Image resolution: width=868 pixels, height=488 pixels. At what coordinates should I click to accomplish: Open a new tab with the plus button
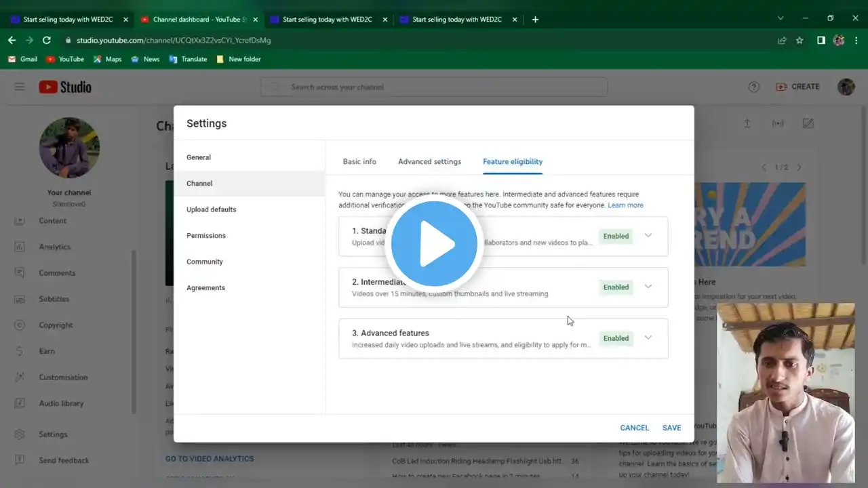coord(535,20)
